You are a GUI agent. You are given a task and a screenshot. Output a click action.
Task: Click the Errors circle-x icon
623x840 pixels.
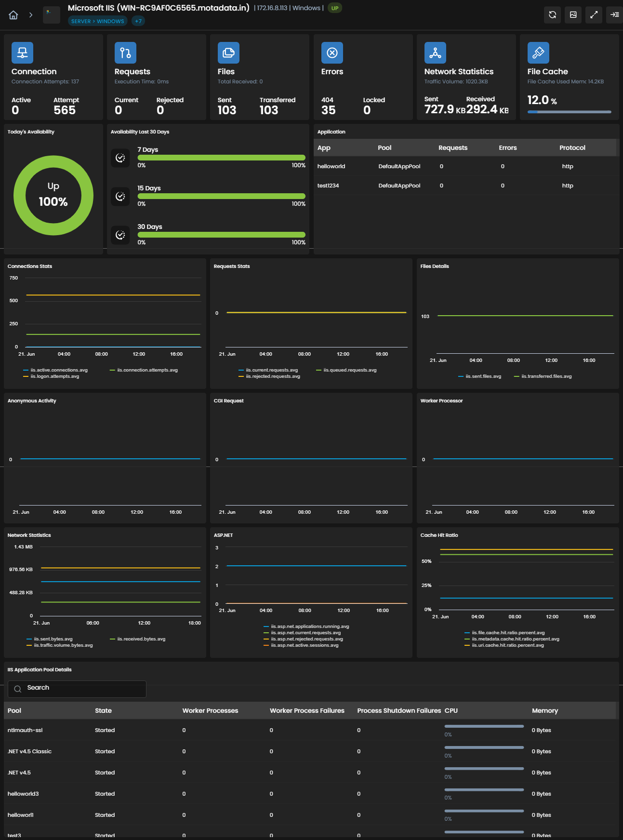(x=332, y=53)
